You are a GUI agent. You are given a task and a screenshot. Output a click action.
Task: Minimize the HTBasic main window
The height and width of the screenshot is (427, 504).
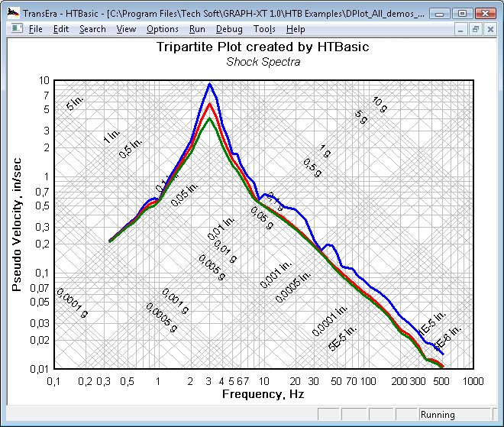(439, 14)
